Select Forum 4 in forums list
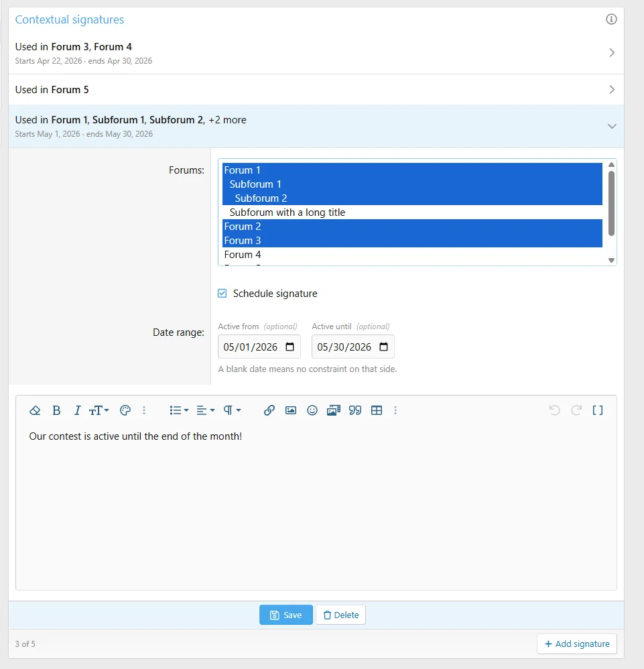This screenshot has height=669, width=644. coord(412,254)
